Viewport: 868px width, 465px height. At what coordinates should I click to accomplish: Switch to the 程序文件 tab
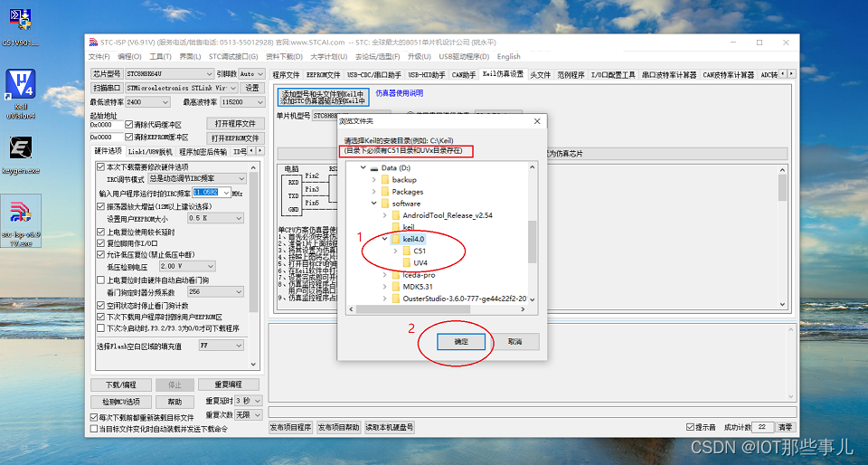(286, 74)
